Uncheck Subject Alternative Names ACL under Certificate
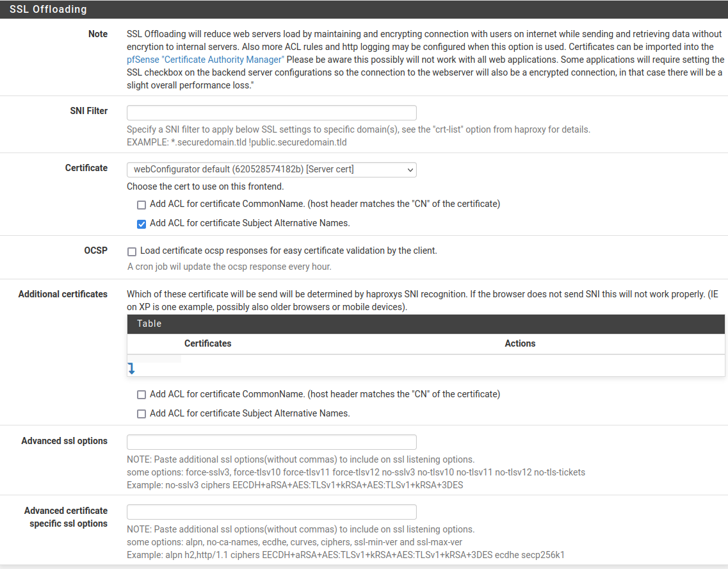This screenshot has width=728, height=569. [x=142, y=224]
